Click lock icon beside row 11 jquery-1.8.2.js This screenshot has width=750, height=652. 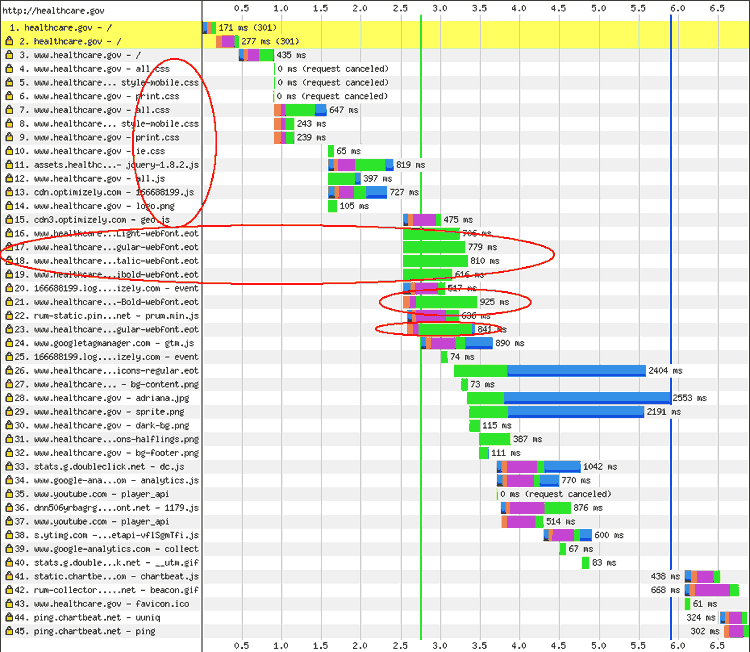(x=9, y=165)
